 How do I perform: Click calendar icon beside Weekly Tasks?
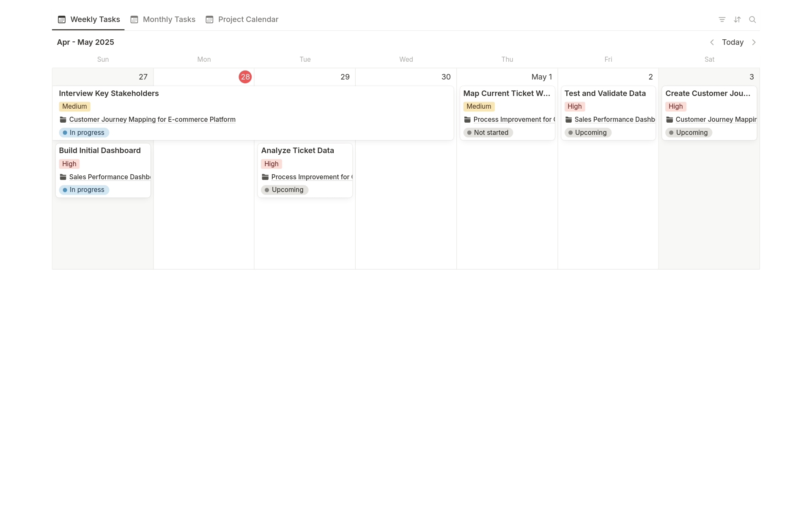coord(62,19)
